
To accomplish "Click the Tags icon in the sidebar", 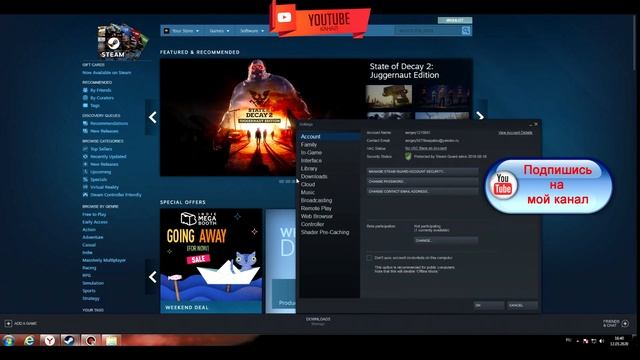I will [85, 105].
